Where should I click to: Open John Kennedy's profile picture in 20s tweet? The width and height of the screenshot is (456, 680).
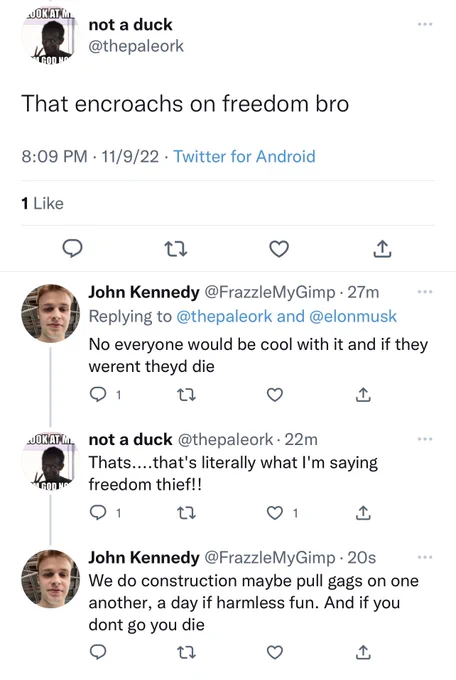[x=50, y=579]
